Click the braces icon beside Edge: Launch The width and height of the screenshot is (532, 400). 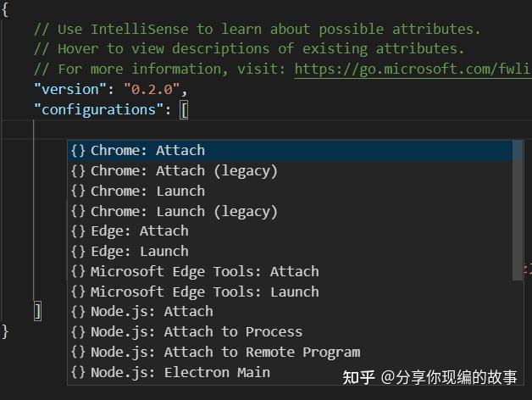pos(78,252)
